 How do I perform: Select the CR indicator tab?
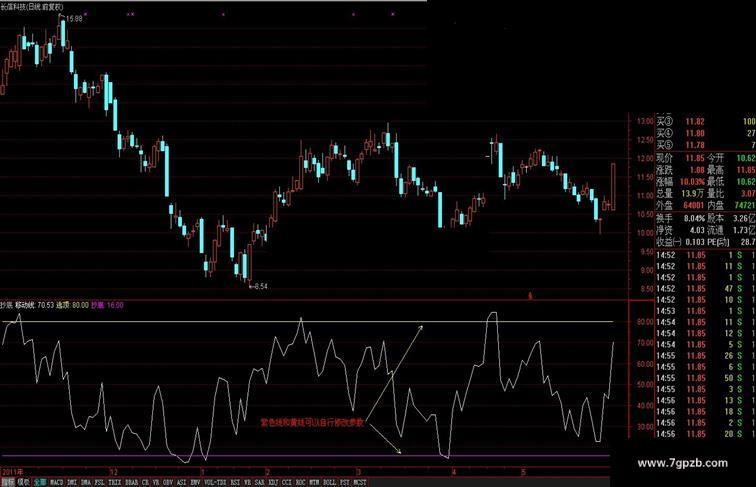point(146,482)
